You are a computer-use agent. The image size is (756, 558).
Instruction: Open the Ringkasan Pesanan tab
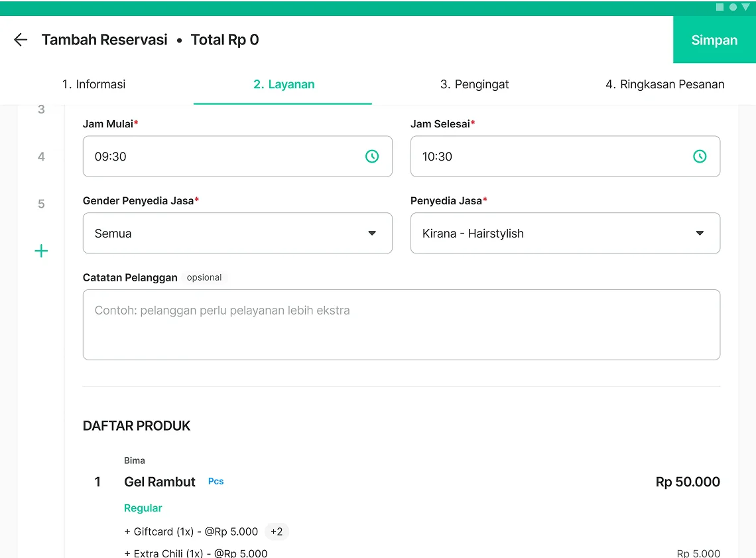[664, 84]
